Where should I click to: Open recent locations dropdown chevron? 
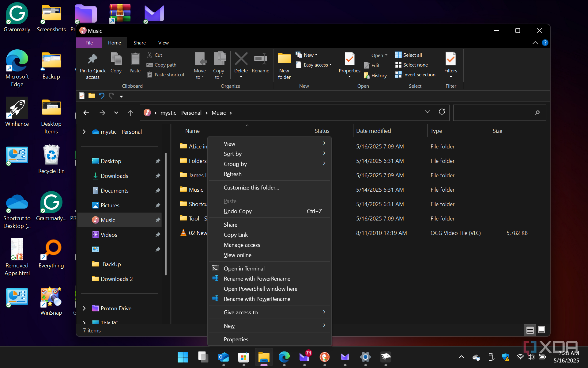pyautogui.click(x=116, y=113)
